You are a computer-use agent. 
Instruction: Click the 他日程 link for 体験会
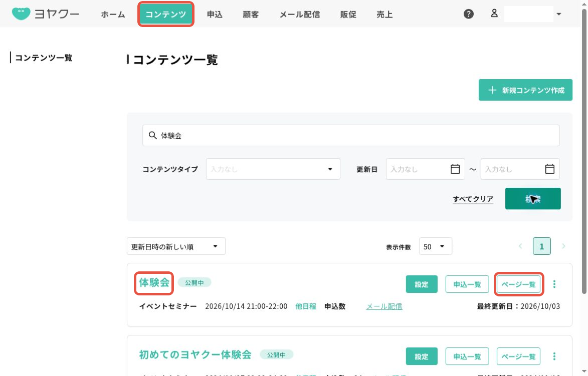[x=306, y=306]
